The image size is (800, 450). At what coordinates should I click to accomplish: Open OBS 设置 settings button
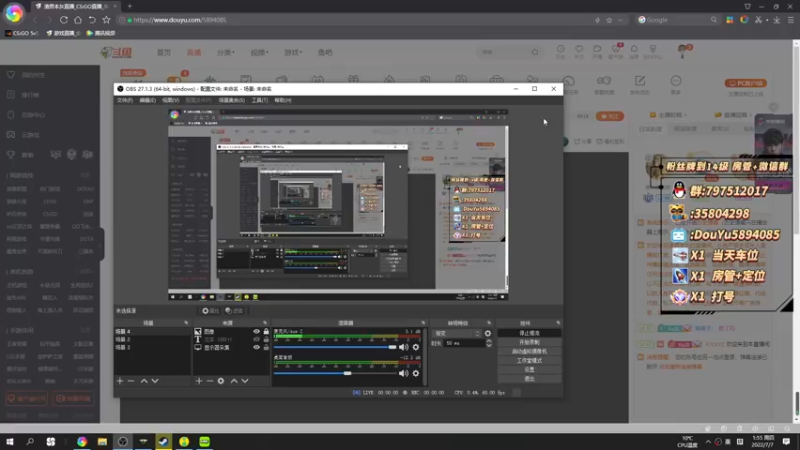click(529, 370)
